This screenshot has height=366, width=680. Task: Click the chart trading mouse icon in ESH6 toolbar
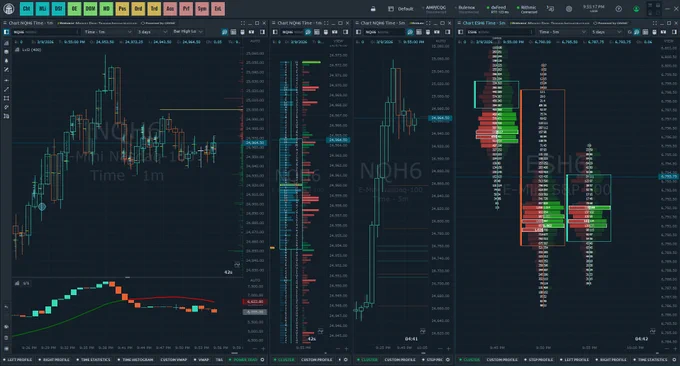pos(654,32)
